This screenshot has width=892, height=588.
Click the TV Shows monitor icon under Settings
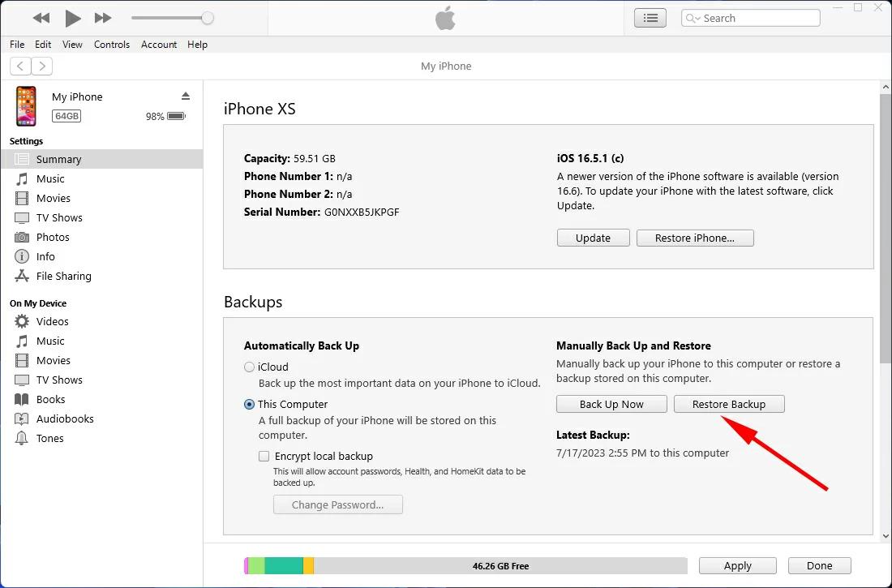coord(22,218)
